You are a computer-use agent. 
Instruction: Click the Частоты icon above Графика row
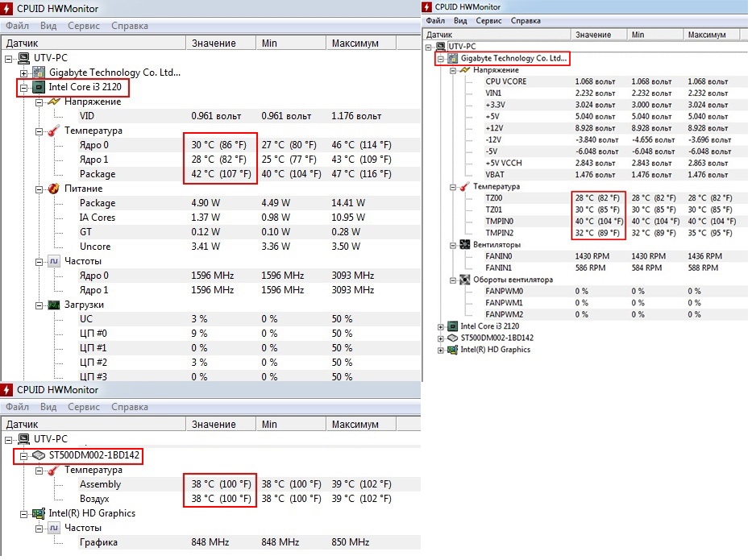pyautogui.click(x=54, y=528)
